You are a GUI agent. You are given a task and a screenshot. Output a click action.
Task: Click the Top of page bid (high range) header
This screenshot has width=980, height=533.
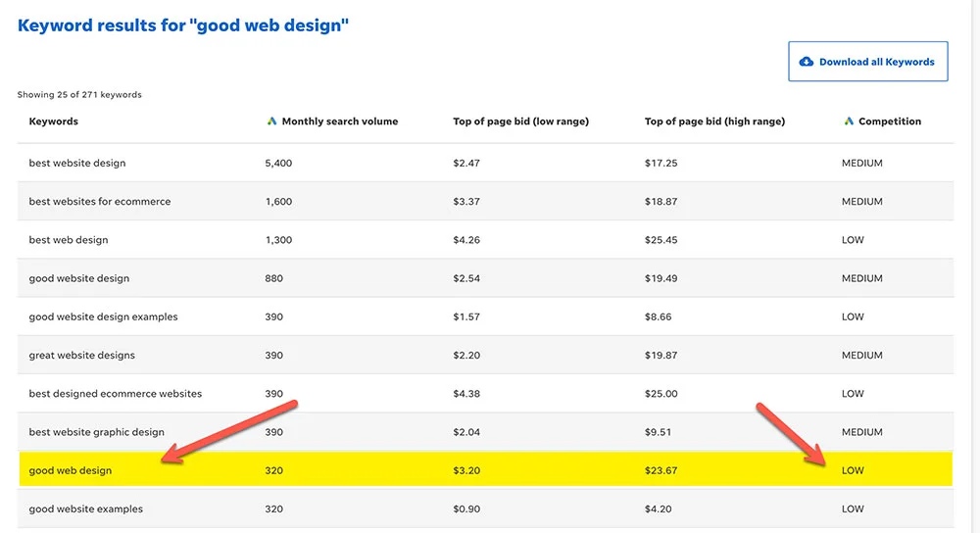pos(714,121)
